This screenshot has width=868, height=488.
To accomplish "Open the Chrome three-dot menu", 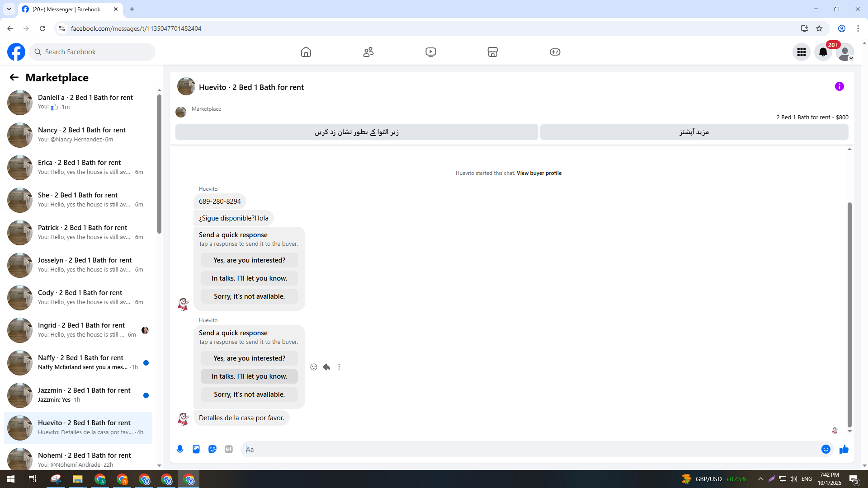I will click(858, 28).
